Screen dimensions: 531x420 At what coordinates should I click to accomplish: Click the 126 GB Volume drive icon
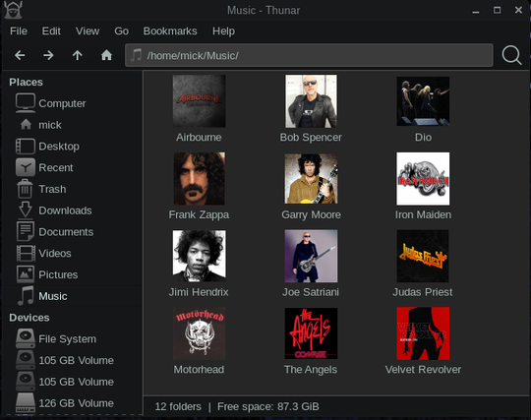(x=26, y=403)
